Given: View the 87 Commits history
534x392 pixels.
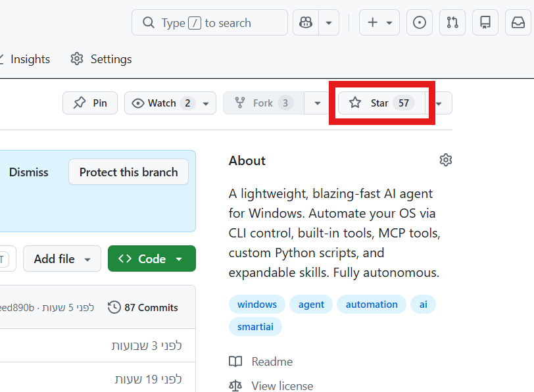Looking at the screenshot, I should (143, 308).
